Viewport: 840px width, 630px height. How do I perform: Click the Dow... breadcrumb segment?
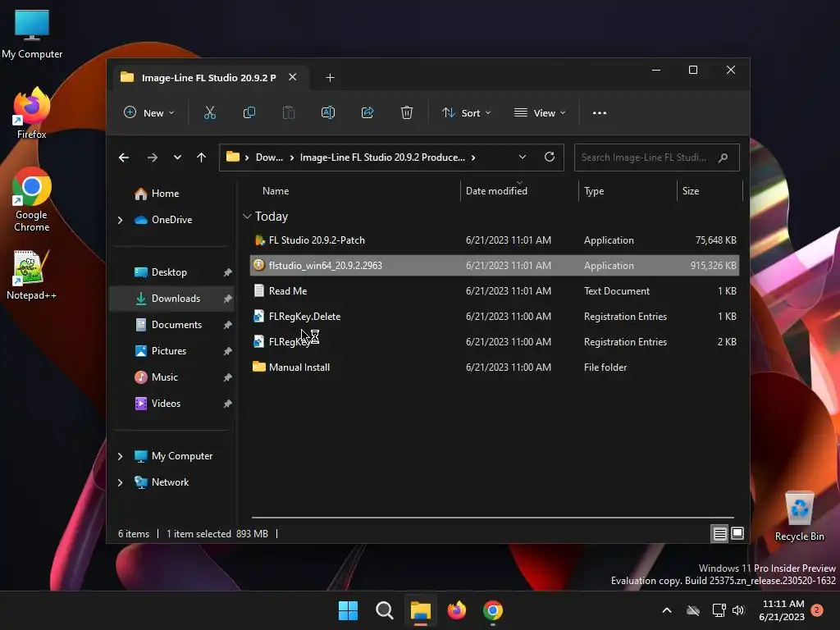click(x=269, y=157)
